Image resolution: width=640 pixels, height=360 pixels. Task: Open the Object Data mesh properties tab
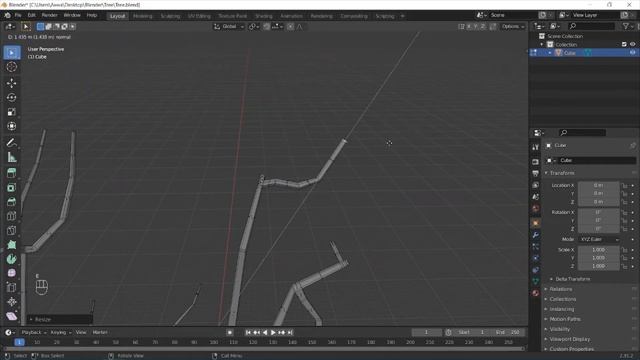pyautogui.click(x=536, y=281)
